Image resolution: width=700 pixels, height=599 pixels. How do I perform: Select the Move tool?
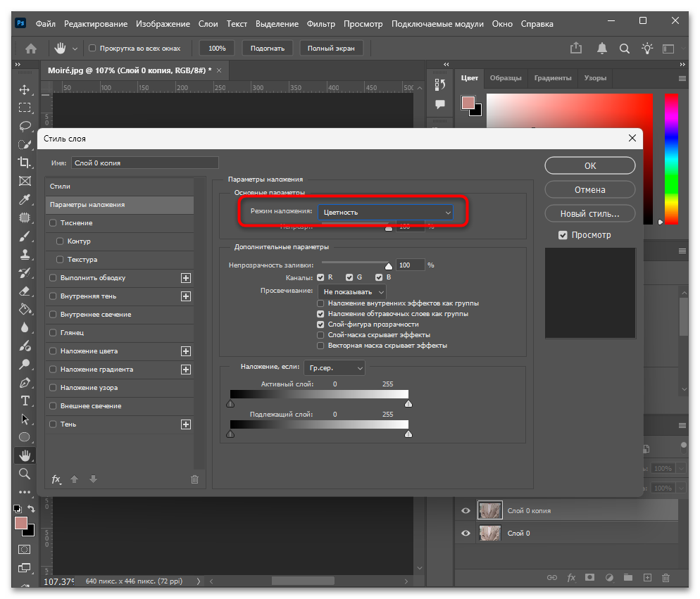click(25, 89)
